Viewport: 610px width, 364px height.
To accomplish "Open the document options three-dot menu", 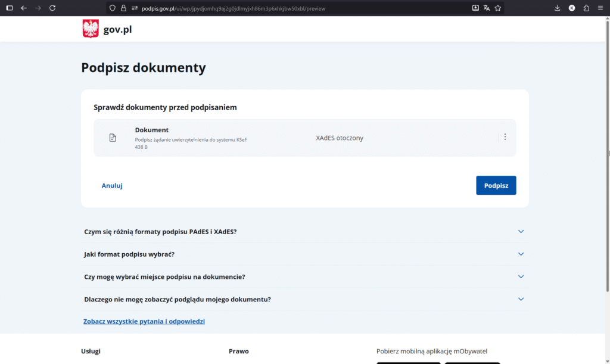I will [505, 137].
